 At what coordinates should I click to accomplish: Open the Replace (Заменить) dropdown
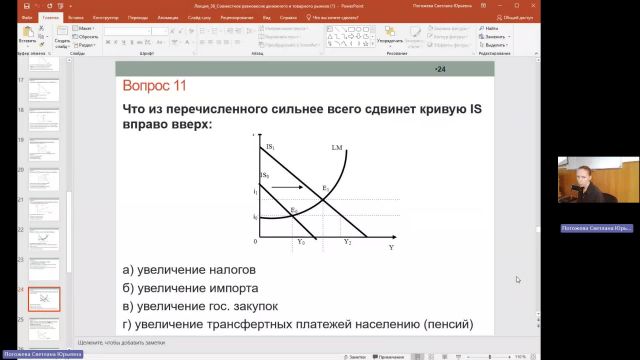[x=495, y=36]
